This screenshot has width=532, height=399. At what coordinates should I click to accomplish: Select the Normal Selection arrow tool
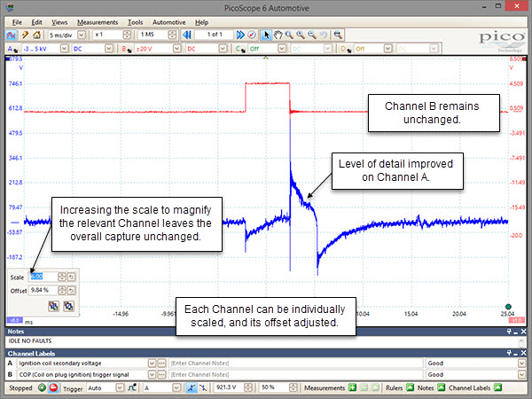(266, 35)
